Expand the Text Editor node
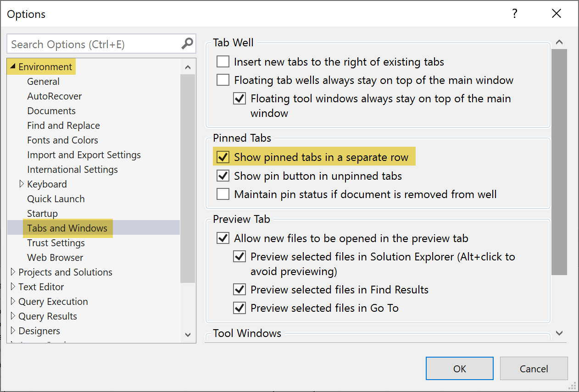This screenshot has height=392, width=579. click(13, 287)
